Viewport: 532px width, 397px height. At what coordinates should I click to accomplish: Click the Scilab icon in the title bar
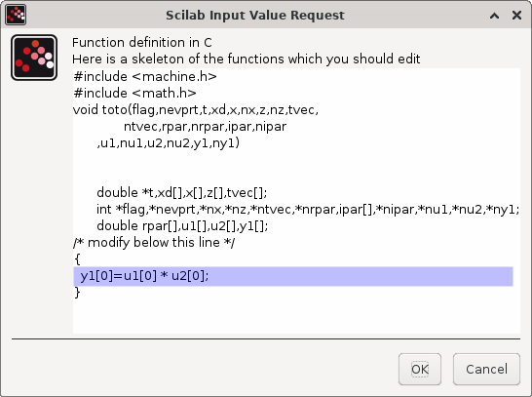[16, 15]
